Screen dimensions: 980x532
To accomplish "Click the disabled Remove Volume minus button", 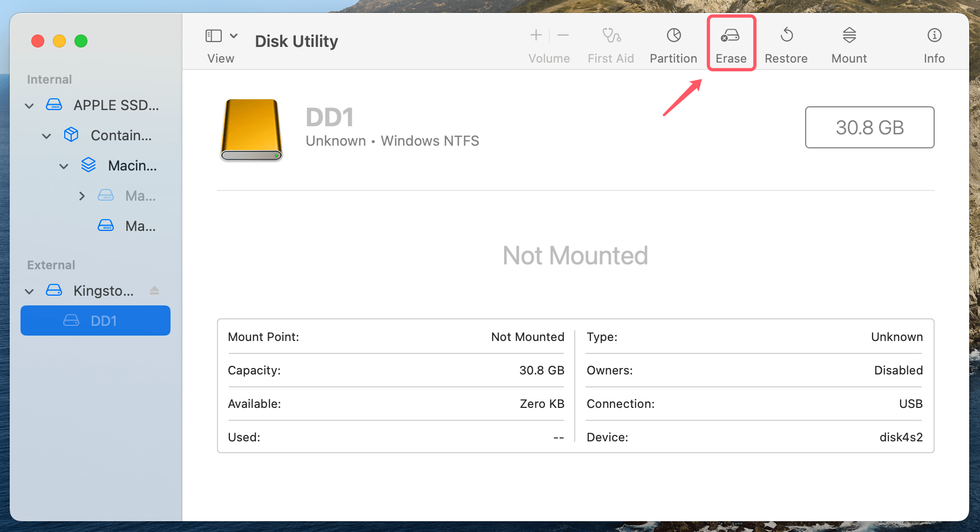I will (563, 35).
